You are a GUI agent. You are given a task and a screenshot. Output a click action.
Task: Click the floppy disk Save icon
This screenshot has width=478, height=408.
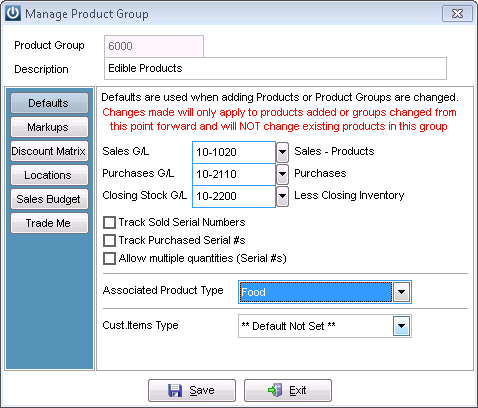[x=175, y=390]
